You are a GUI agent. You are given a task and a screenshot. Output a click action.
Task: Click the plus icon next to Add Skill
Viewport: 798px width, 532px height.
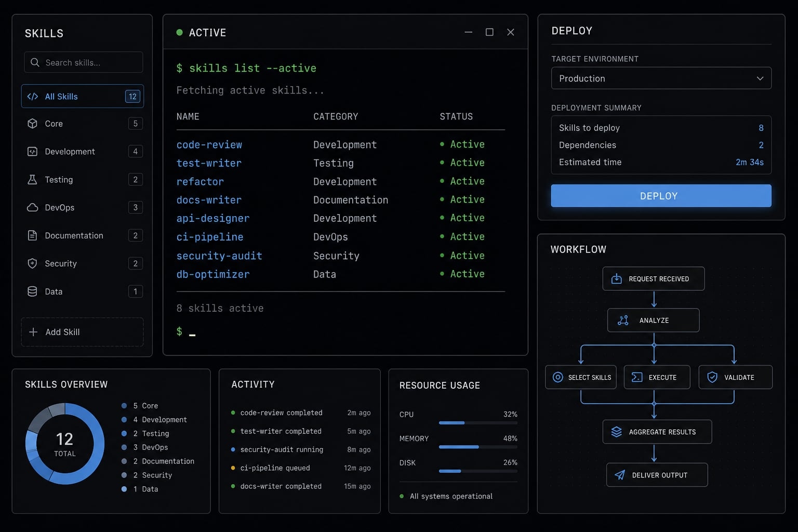click(33, 332)
